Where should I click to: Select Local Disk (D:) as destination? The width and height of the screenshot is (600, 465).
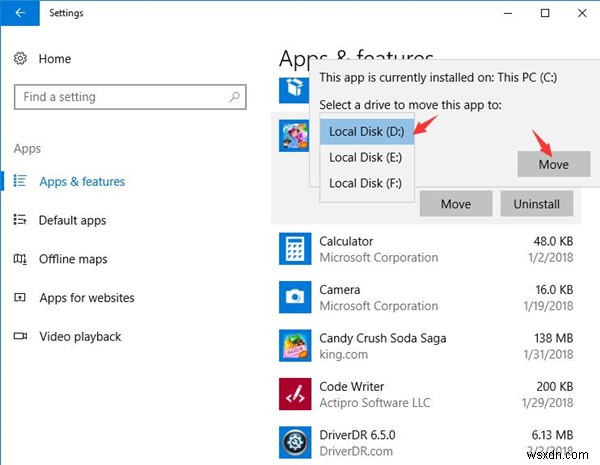[367, 132]
